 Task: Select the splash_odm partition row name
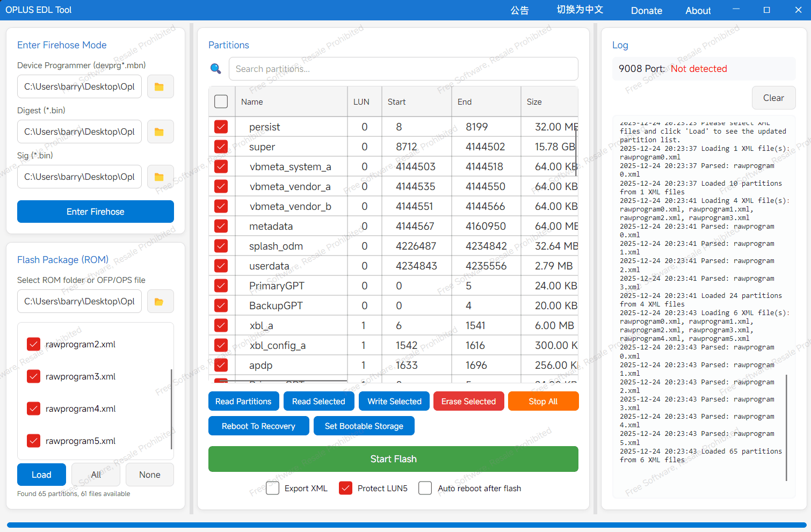click(x=276, y=246)
